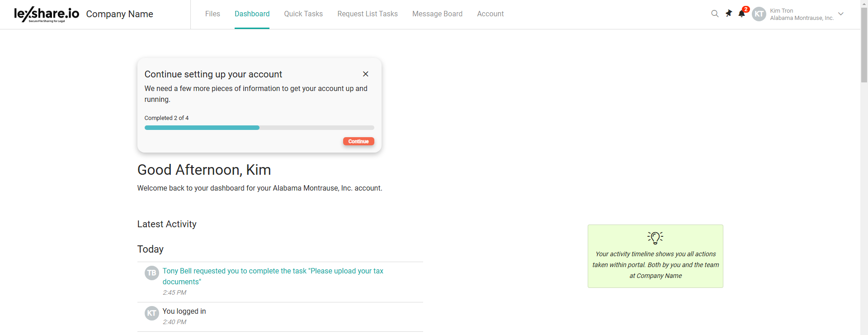Image resolution: width=868 pixels, height=335 pixels.
Task: Click the lightbulb tip icon
Action: (x=655, y=237)
